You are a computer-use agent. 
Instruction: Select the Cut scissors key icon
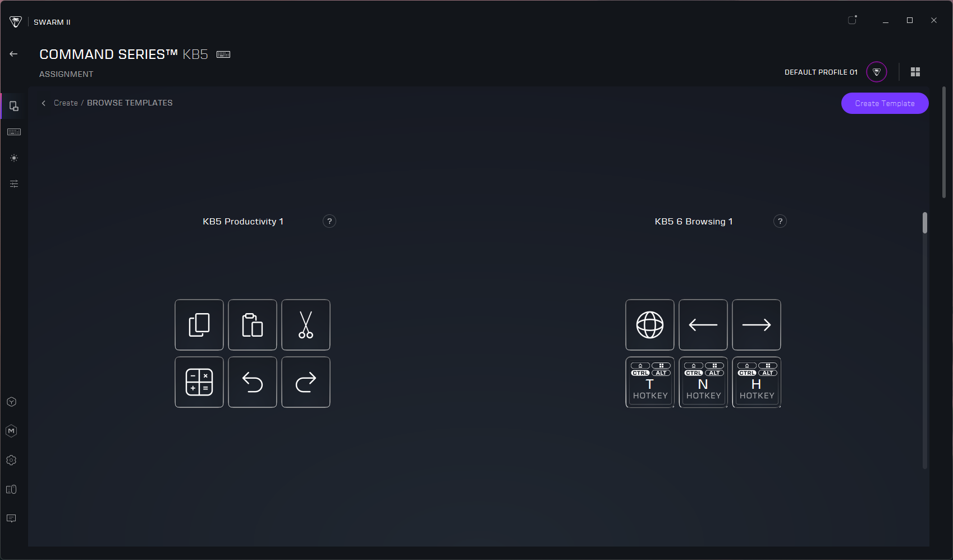tap(306, 325)
